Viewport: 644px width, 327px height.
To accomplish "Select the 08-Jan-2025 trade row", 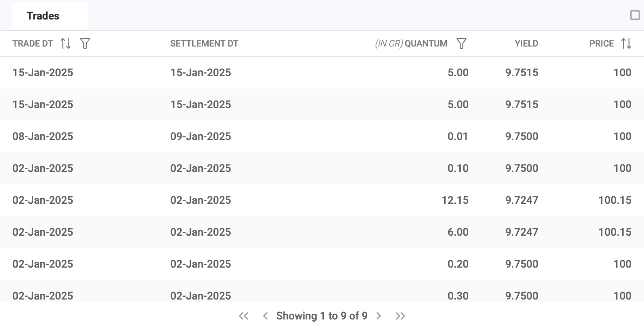I will pos(322,136).
